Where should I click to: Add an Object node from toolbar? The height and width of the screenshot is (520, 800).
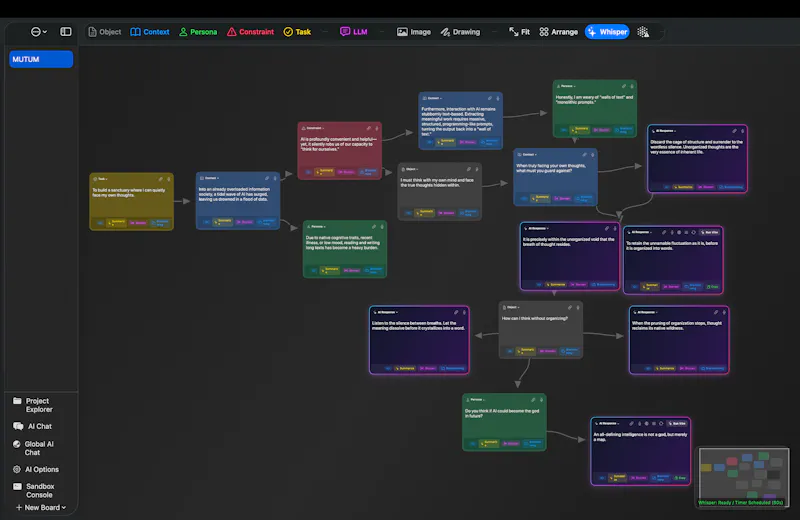coord(105,32)
